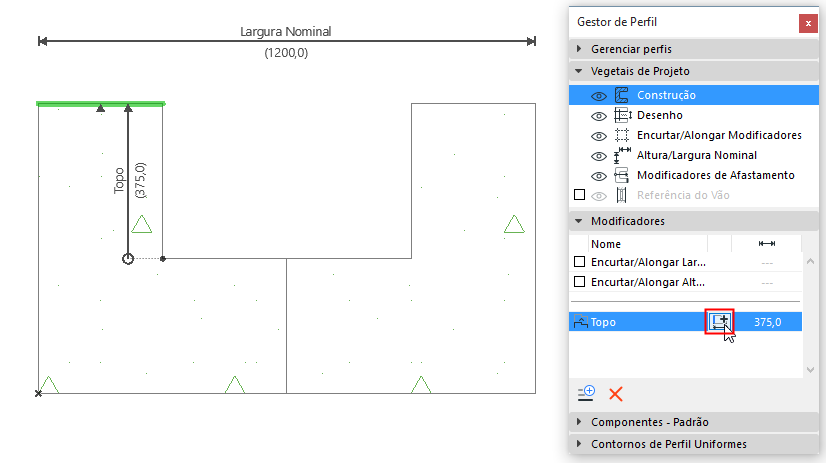Check the Encurtar/Alongar Lar... modifier checkbox
This screenshot has width=826, height=463.
(x=579, y=262)
